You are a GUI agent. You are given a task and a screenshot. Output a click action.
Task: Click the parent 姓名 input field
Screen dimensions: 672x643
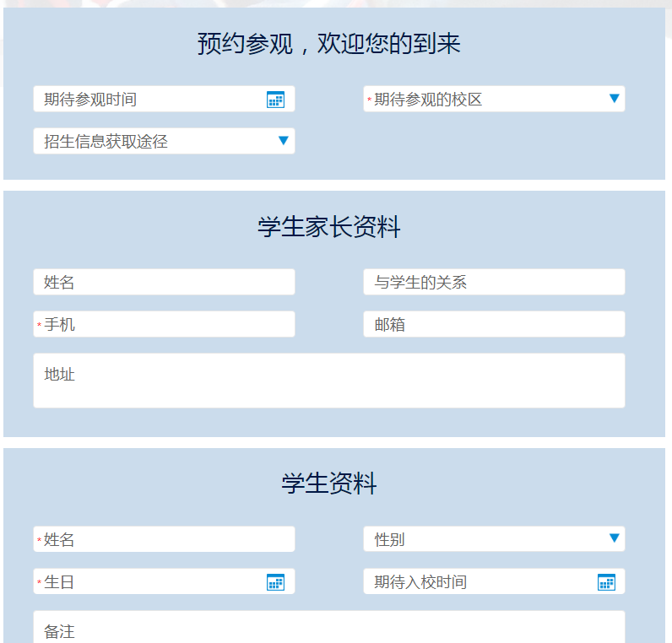pyautogui.click(x=164, y=282)
